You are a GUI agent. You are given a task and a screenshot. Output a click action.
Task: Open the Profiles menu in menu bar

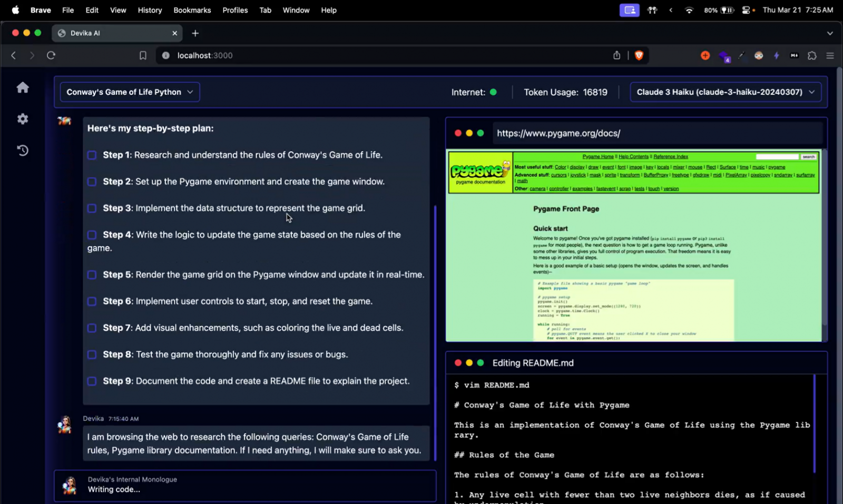(235, 10)
